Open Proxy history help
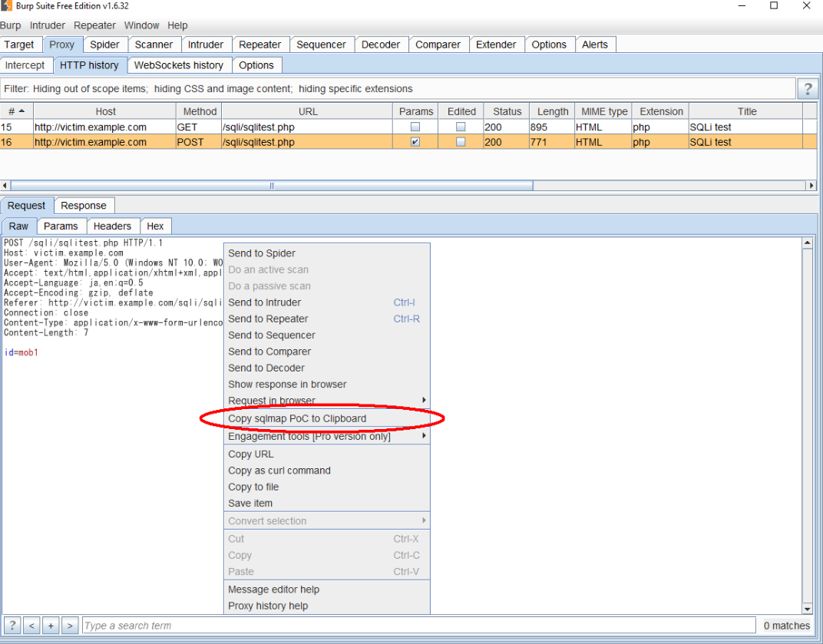The height and width of the screenshot is (644, 823). coord(326,606)
